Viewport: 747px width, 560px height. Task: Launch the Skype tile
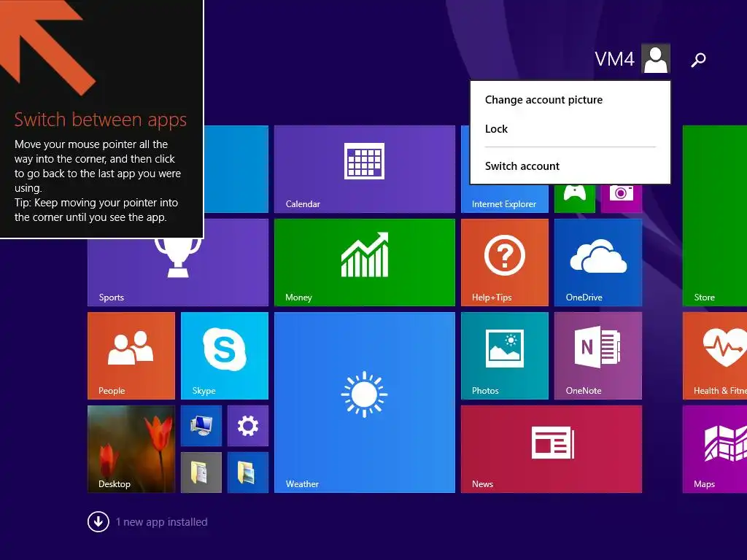(x=225, y=356)
